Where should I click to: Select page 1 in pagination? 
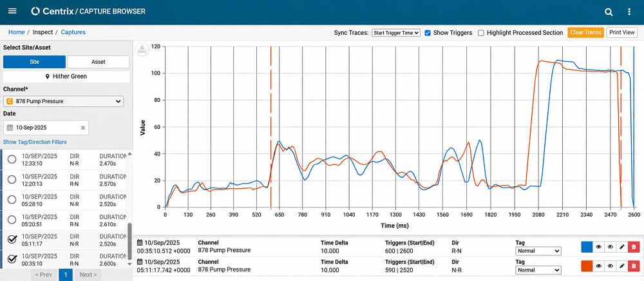point(66,275)
